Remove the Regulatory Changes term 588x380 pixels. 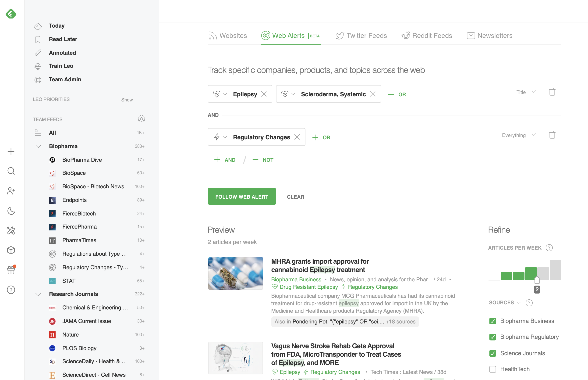[297, 137]
